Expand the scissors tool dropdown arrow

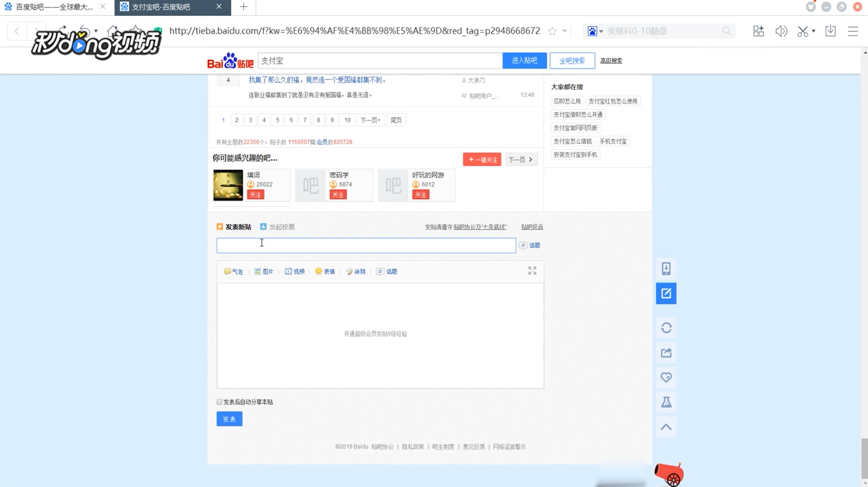click(x=814, y=31)
